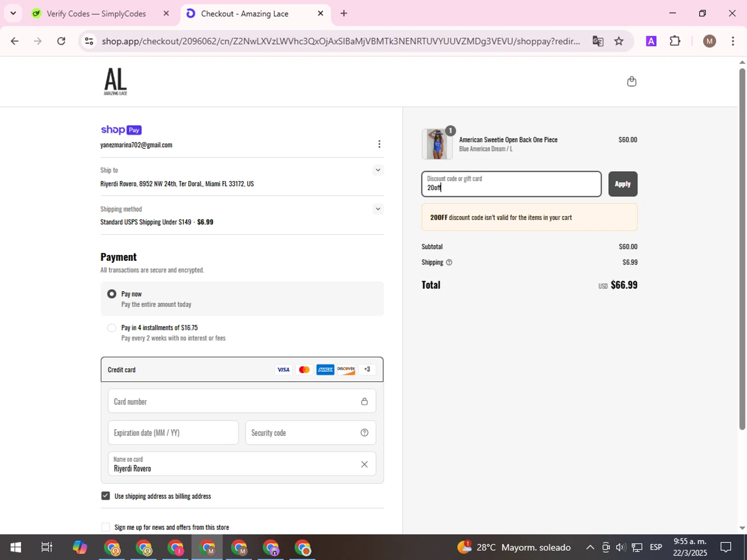This screenshot has width=747, height=560.
Task: Open the cart bag icon in header
Action: click(x=631, y=81)
